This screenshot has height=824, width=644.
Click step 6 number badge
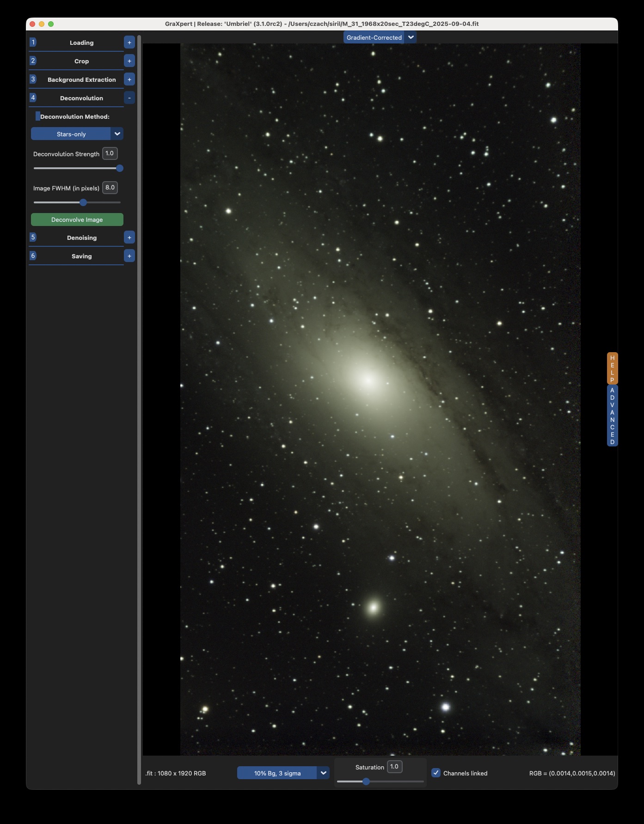(x=33, y=256)
